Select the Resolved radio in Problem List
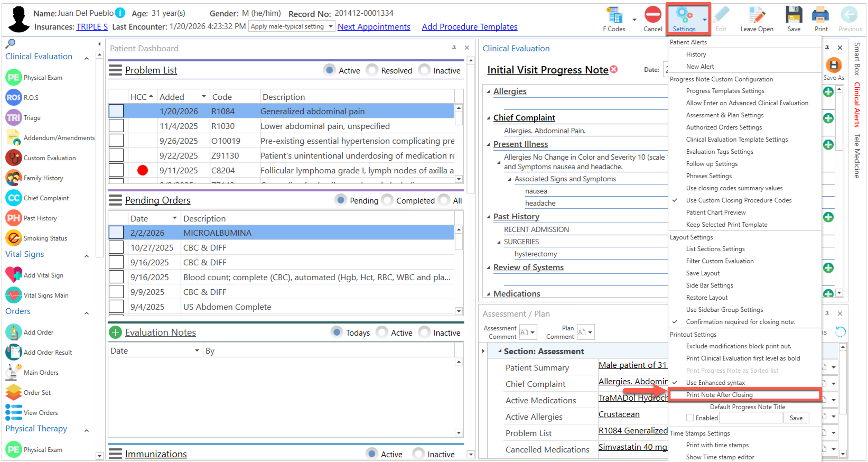The height and width of the screenshot is (462, 868). (372, 70)
